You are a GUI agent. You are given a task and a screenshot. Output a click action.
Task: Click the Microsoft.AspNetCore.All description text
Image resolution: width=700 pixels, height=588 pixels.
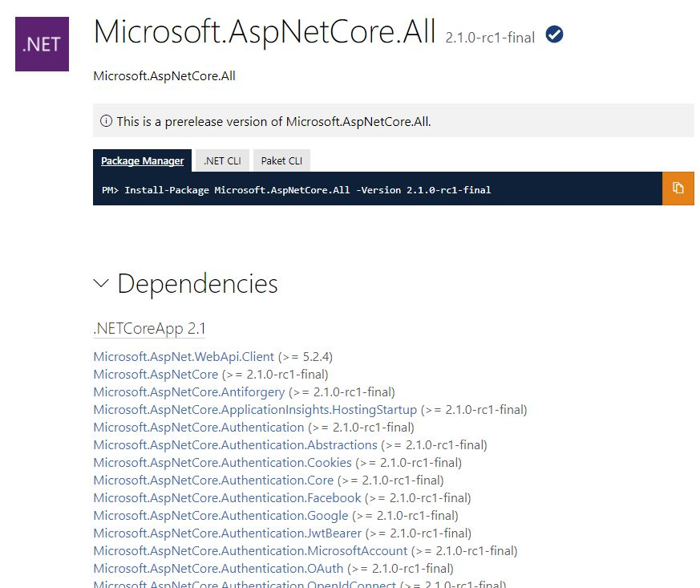tap(164, 76)
